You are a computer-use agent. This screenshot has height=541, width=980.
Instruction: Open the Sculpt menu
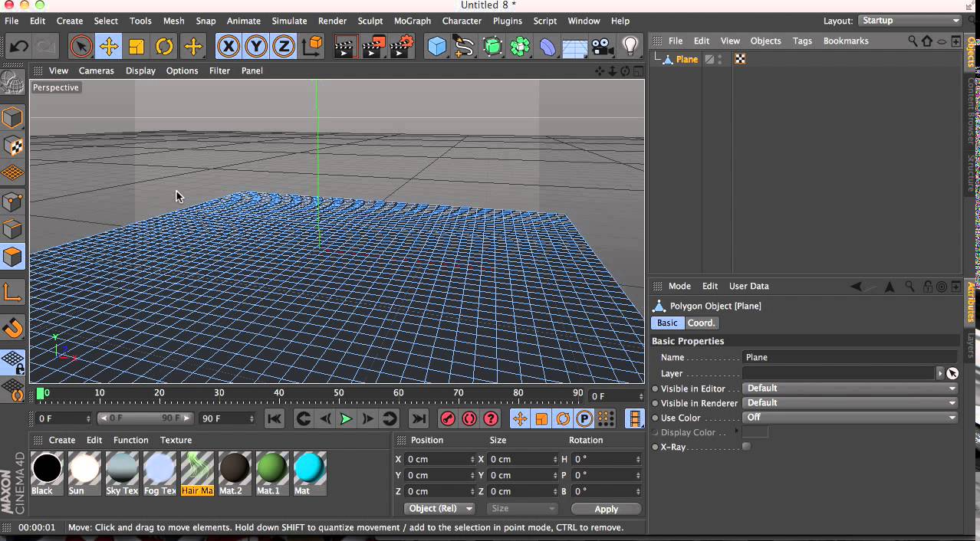tap(370, 21)
